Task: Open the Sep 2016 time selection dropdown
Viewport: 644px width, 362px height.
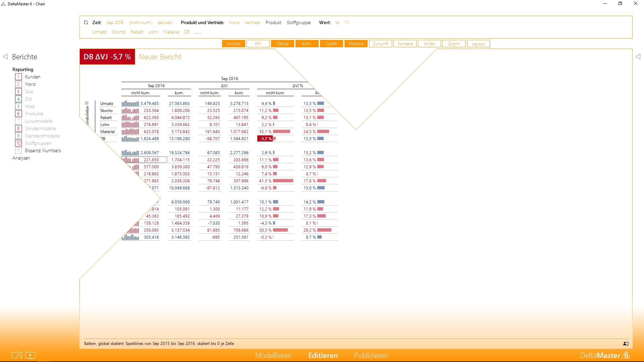Action: click(115, 22)
